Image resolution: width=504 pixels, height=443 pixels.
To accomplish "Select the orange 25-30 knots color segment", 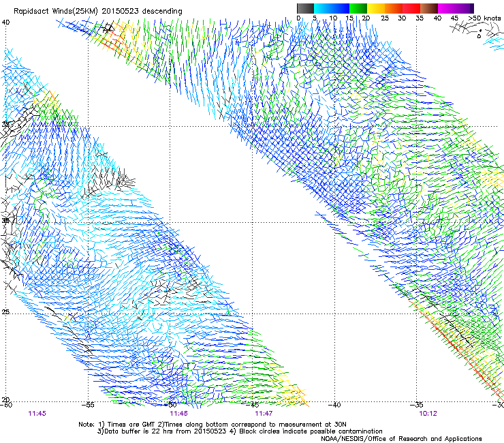I will pos(394,8).
